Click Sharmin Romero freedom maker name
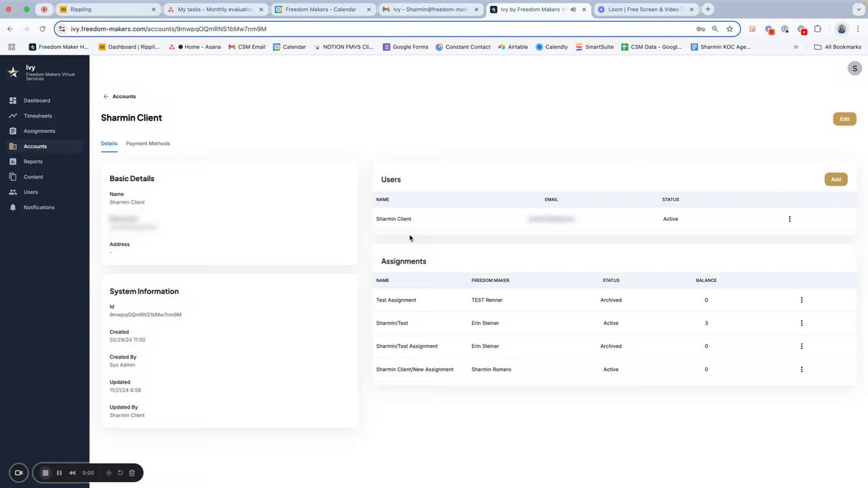868x488 pixels. coord(491,369)
